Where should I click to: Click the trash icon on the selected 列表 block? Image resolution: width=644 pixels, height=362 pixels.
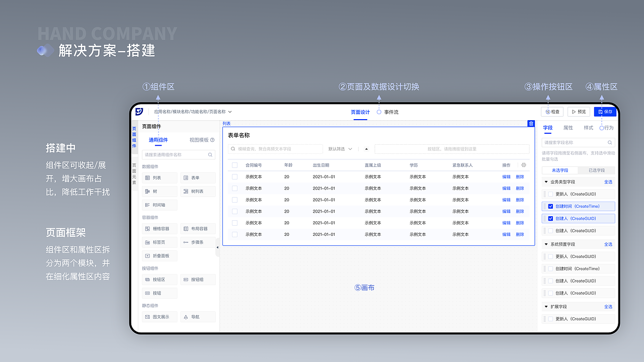[x=531, y=123]
